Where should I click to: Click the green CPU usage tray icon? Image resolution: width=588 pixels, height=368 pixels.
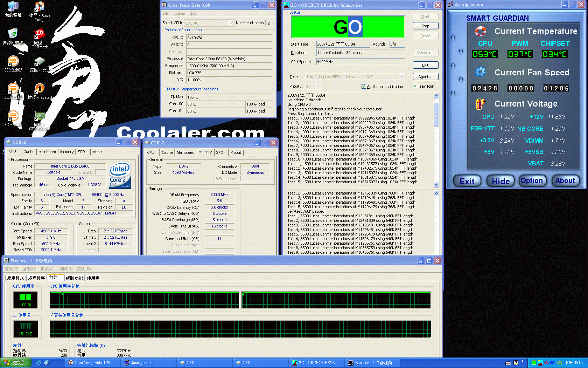pos(534,363)
